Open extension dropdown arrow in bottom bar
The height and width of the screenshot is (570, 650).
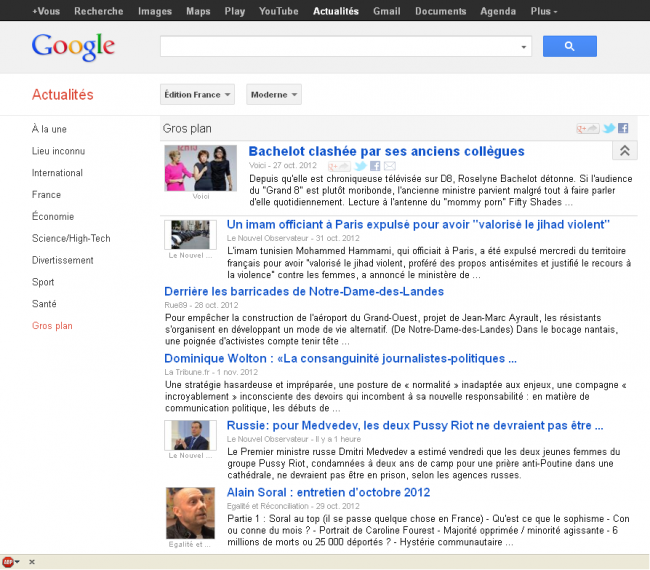click(x=17, y=562)
